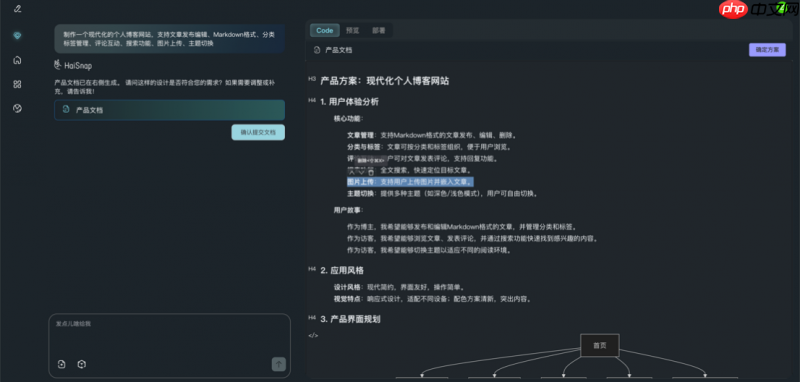Click 产品文档 title in right panel header
Screen dimensions: 800x382
pos(339,50)
